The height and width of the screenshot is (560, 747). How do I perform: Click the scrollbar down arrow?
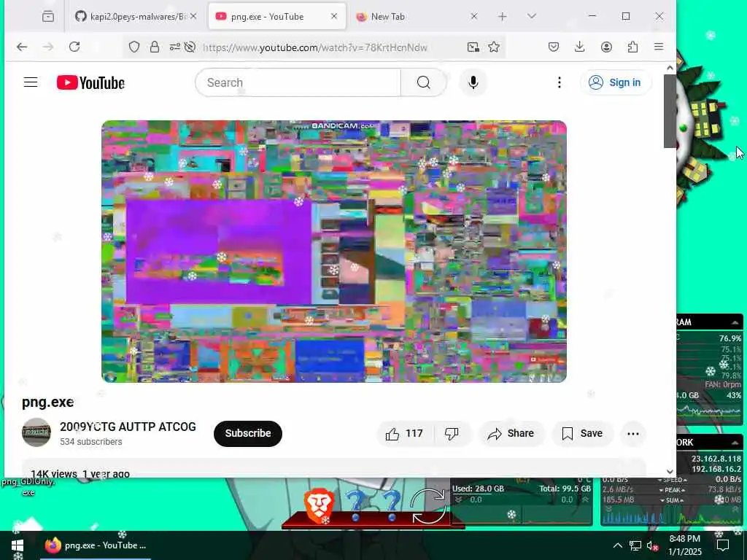pos(670,472)
